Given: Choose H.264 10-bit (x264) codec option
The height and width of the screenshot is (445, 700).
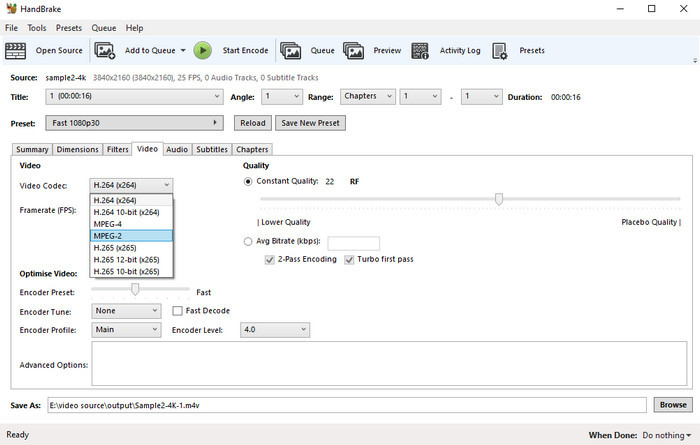Looking at the screenshot, I should coord(131,212).
